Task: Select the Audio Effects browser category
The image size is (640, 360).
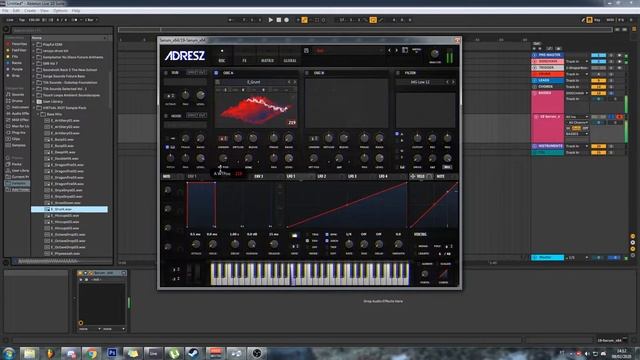Action: coord(17,113)
